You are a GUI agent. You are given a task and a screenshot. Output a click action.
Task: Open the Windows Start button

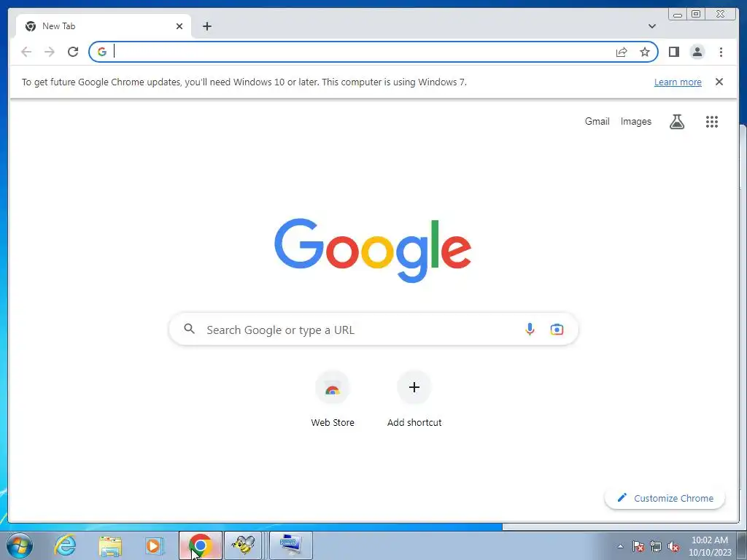coord(20,545)
